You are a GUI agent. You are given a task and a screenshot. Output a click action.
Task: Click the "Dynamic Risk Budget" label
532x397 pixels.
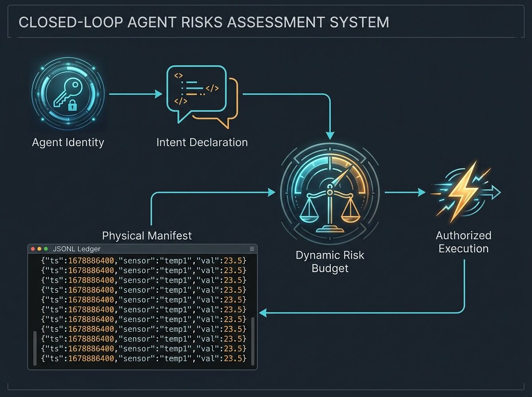[x=330, y=261]
